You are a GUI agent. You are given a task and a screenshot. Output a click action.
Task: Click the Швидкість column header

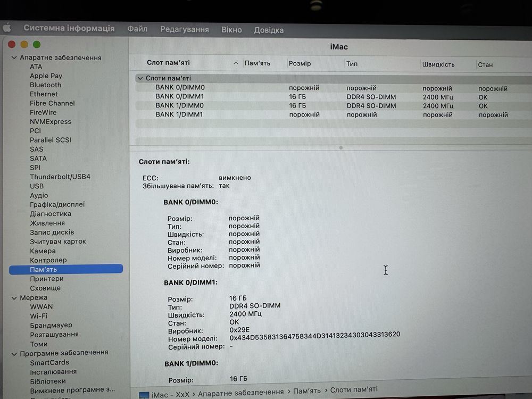click(438, 64)
